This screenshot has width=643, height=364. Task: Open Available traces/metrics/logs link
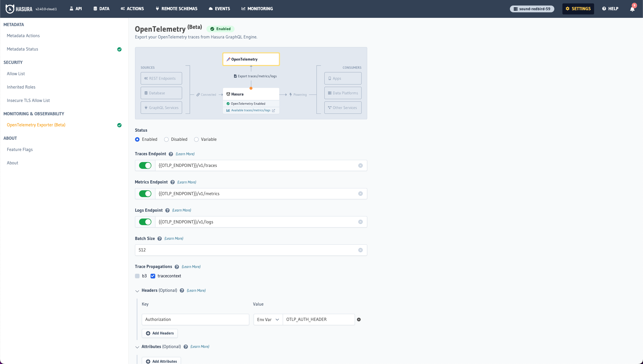[x=250, y=110]
